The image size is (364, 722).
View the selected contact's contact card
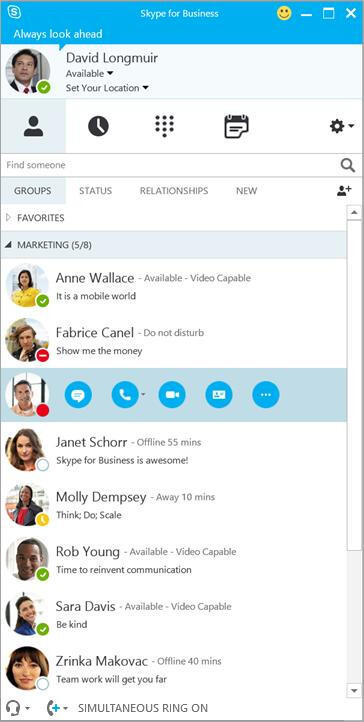[x=219, y=395]
